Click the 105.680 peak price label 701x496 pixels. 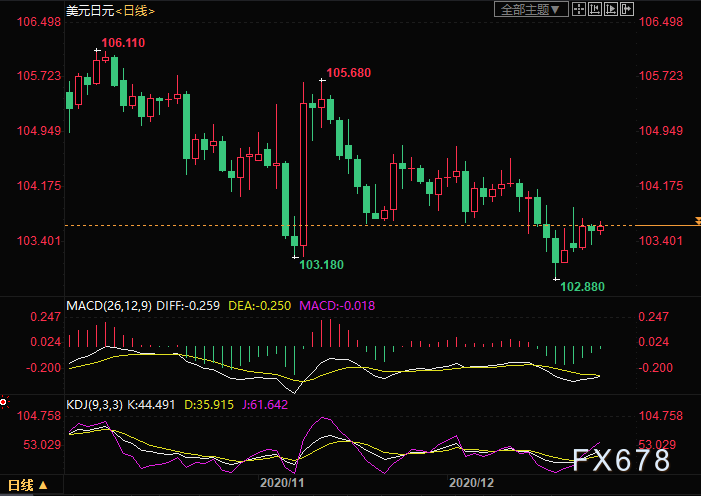click(x=348, y=73)
